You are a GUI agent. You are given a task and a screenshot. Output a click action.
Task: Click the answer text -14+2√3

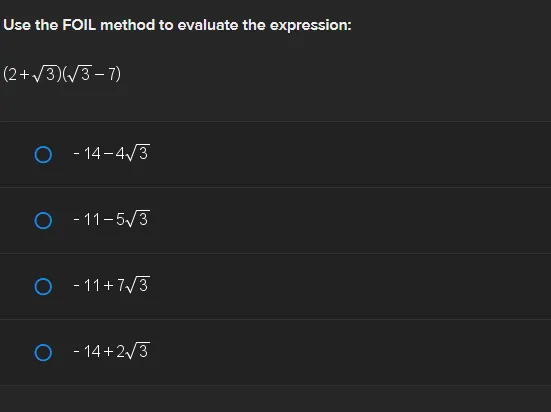point(112,351)
